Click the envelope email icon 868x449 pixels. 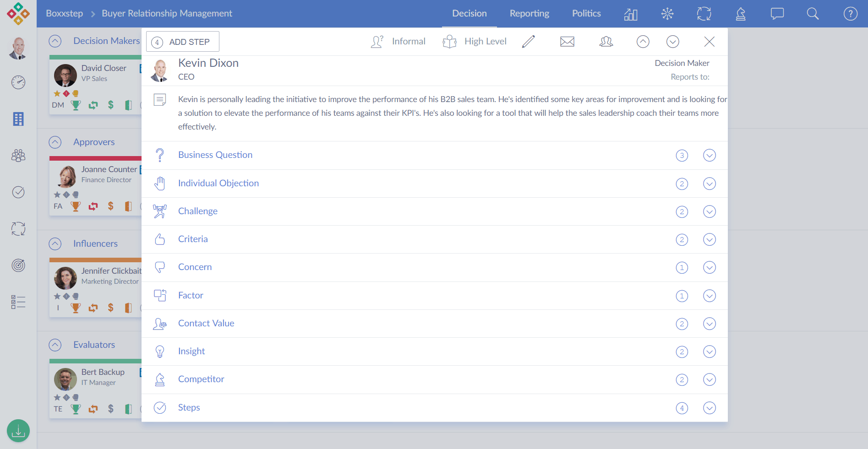point(567,42)
